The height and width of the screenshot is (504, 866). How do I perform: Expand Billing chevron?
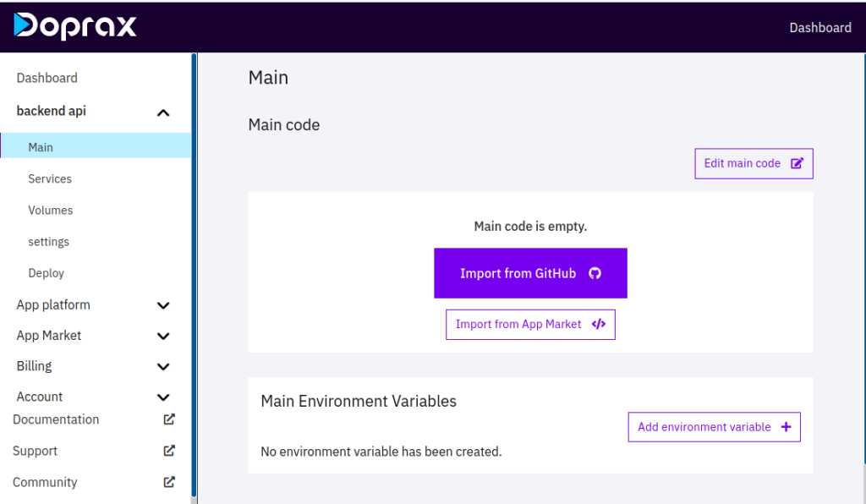(x=163, y=366)
